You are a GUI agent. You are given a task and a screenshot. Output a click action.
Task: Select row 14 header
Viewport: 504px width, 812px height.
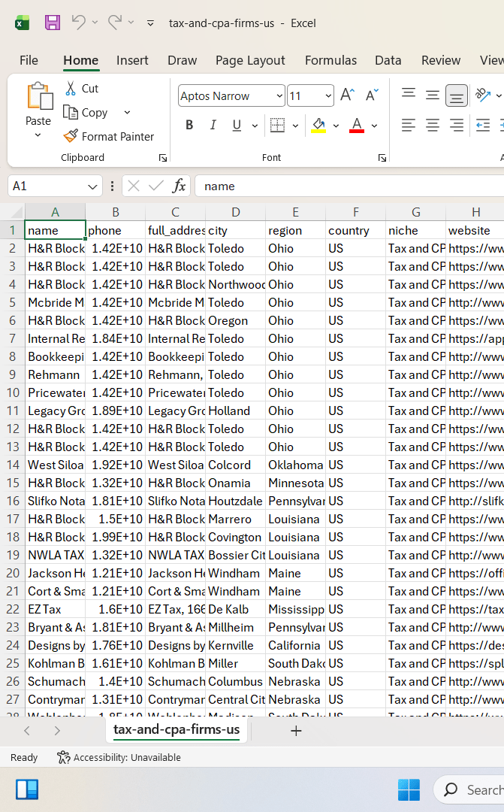point(13,465)
